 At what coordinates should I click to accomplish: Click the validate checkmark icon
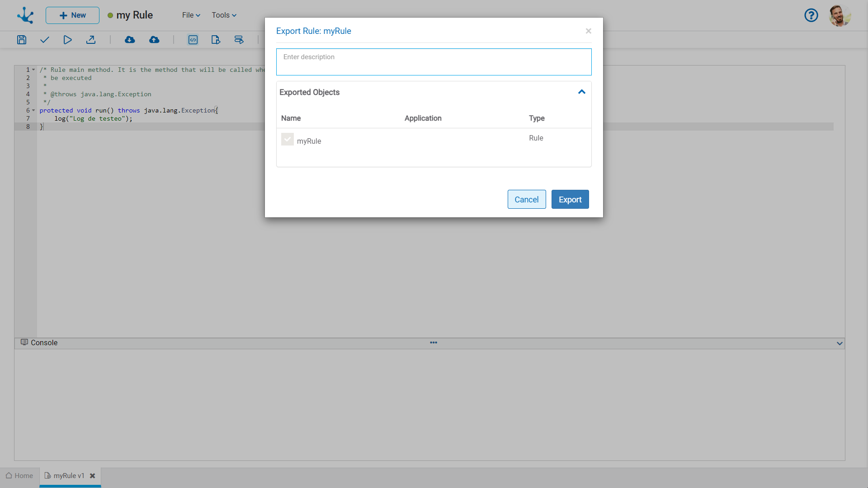(44, 40)
